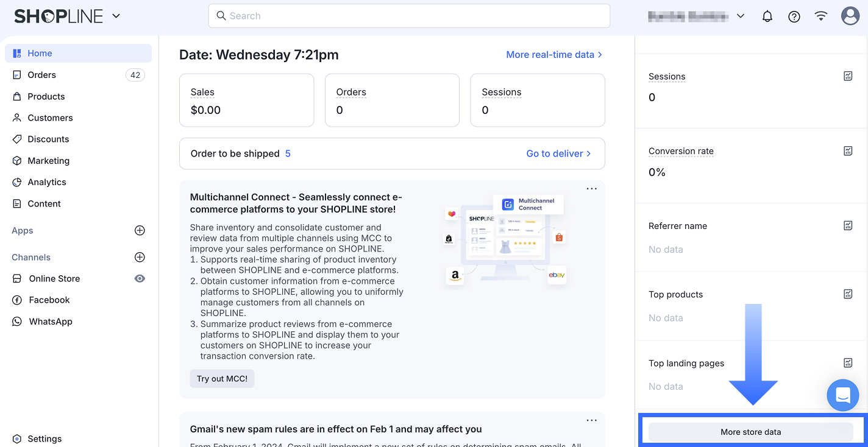This screenshot has width=868, height=447.
Task: Click into the Search input field
Action: (409, 16)
